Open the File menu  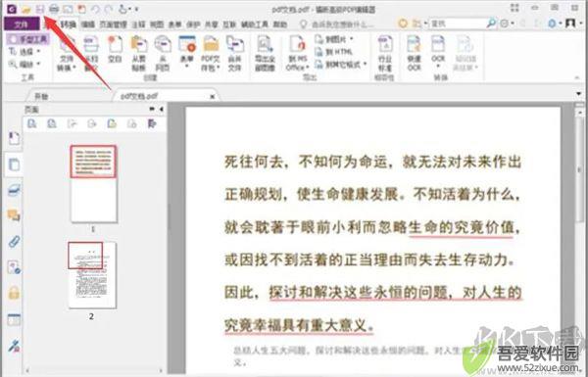tap(22, 24)
